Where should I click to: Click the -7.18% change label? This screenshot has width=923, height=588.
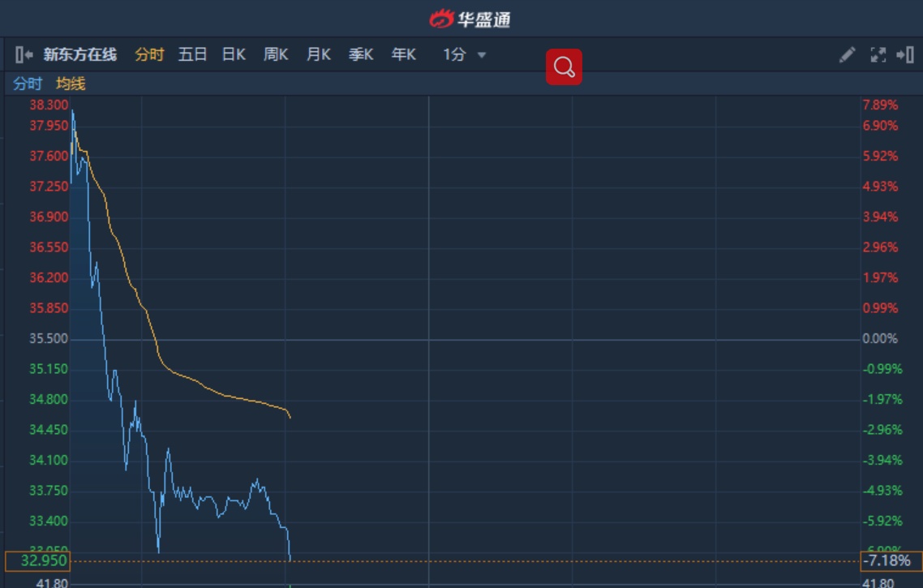891,561
